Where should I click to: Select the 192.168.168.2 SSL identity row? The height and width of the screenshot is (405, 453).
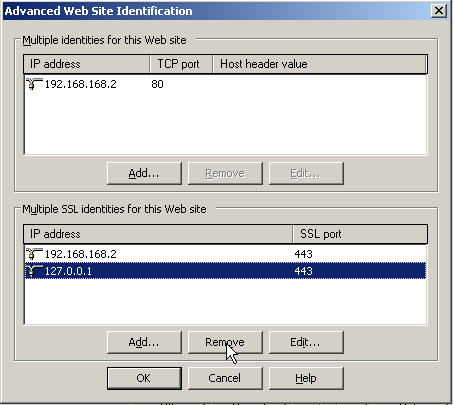pyautogui.click(x=225, y=254)
